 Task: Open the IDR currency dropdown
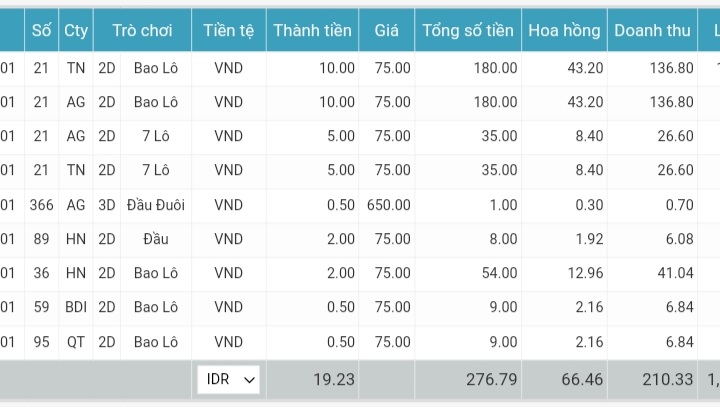pyautogui.click(x=229, y=380)
